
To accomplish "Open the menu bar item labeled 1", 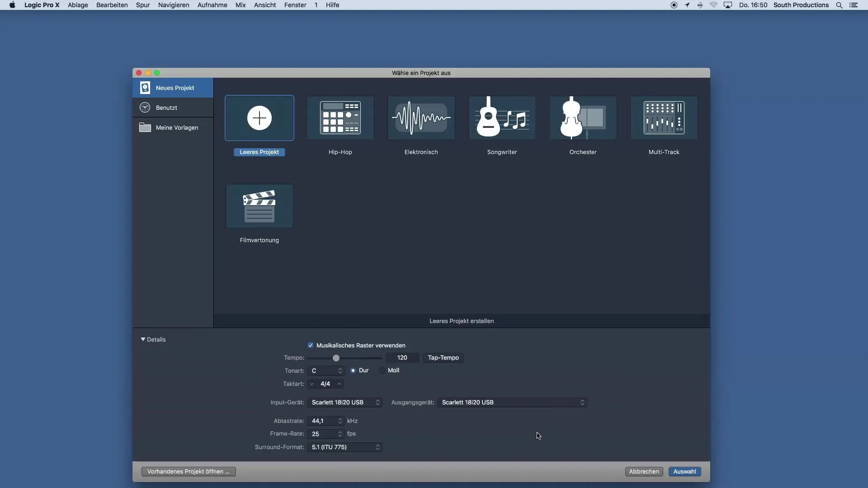I will click(x=316, y=5).
